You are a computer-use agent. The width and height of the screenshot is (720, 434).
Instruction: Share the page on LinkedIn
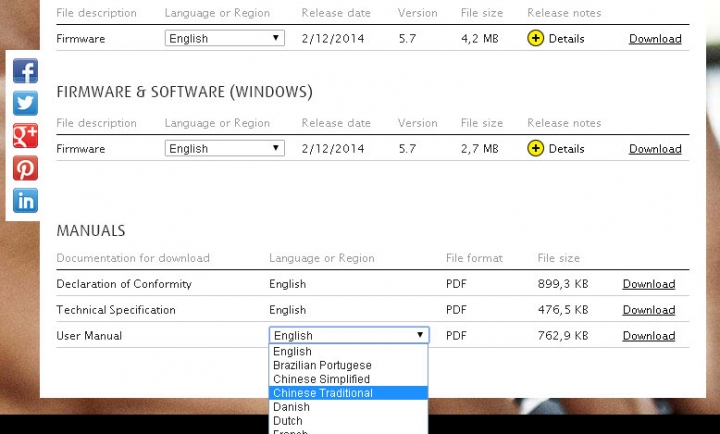pos(25,201)
